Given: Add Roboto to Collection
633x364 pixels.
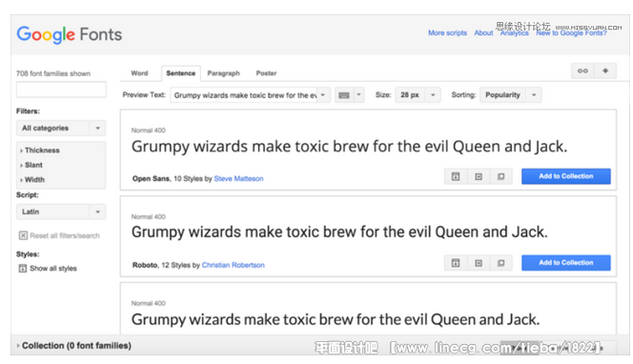Looking at the screenshot, I should click(565, 263).
